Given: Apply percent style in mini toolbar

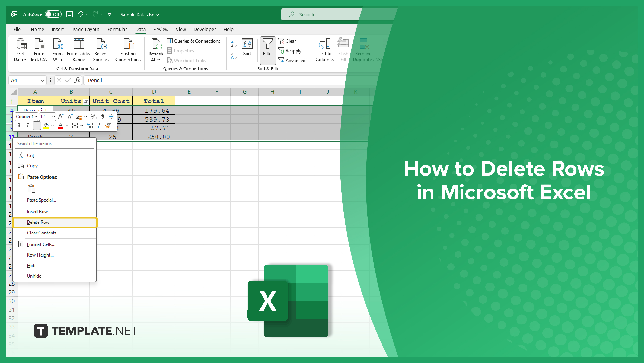Looking at the screenshot, I should click(94, 116).
